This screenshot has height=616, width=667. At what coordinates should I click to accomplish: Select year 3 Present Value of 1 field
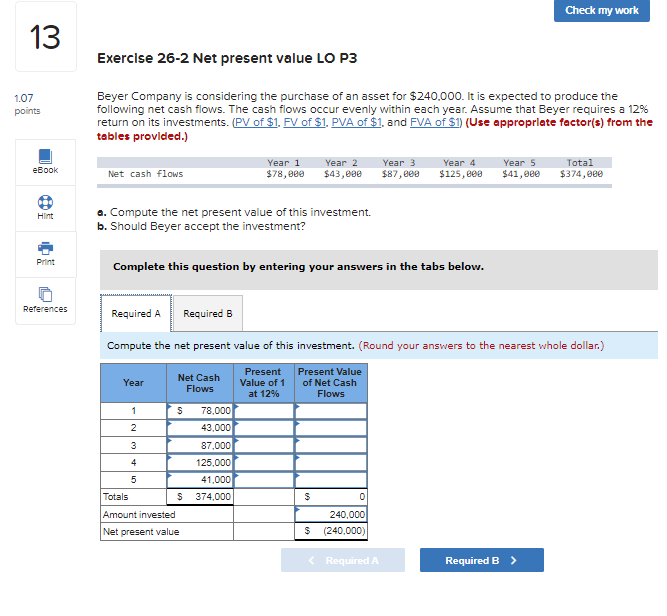point(264,445)
